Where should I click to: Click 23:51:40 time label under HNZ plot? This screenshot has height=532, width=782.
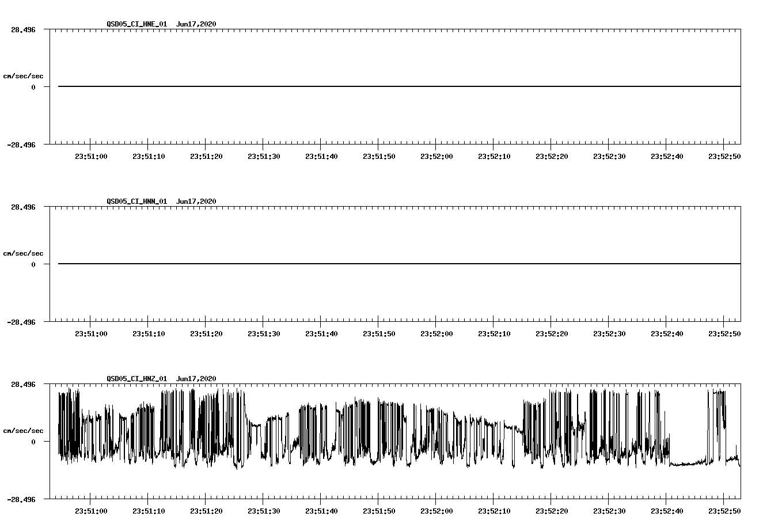pyautogui.click(x=321, y=511)
